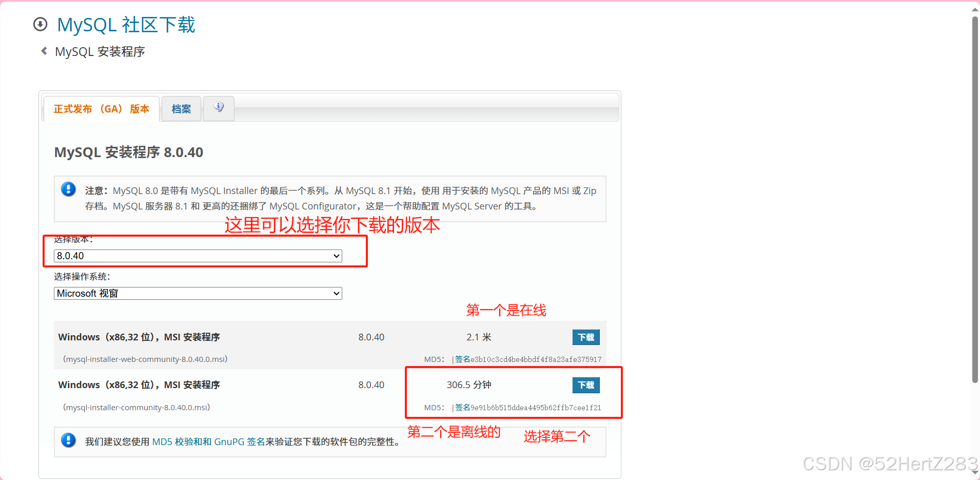Open the information icon tab

219,108
